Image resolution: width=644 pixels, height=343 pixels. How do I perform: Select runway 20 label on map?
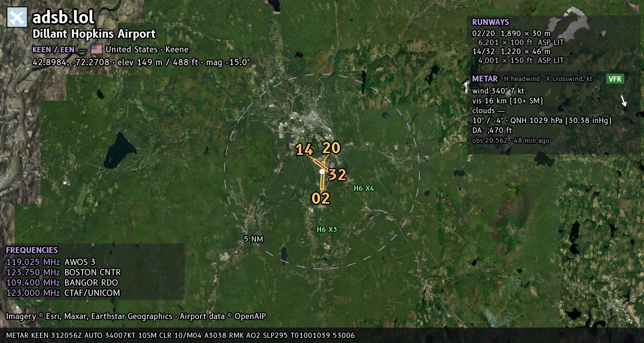point(331,148)
